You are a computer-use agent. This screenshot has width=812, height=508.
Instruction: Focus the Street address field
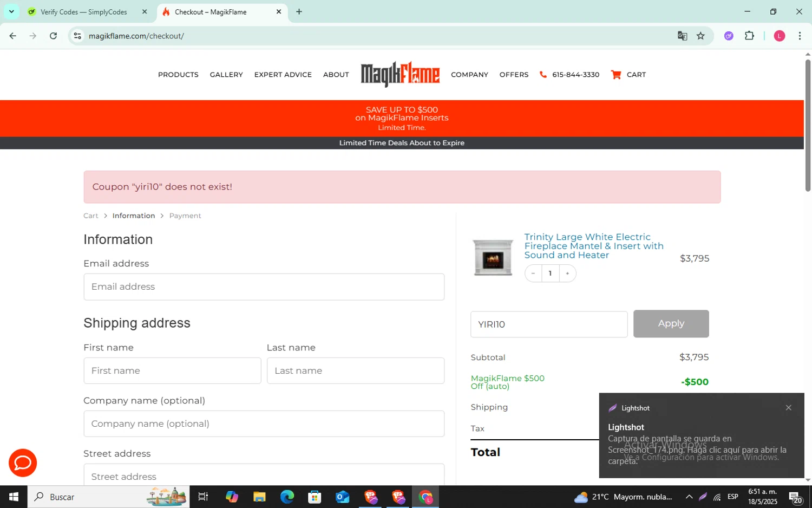click(x=264, y=475)
